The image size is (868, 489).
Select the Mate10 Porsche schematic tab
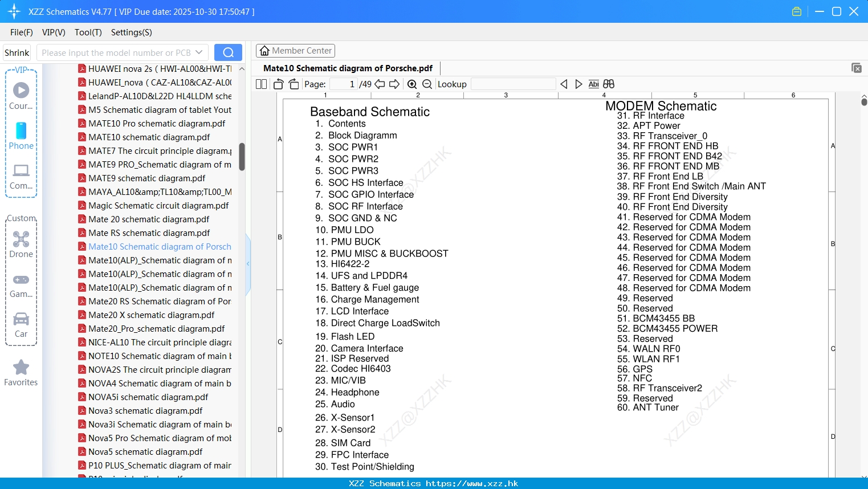[x=348, y=68]
